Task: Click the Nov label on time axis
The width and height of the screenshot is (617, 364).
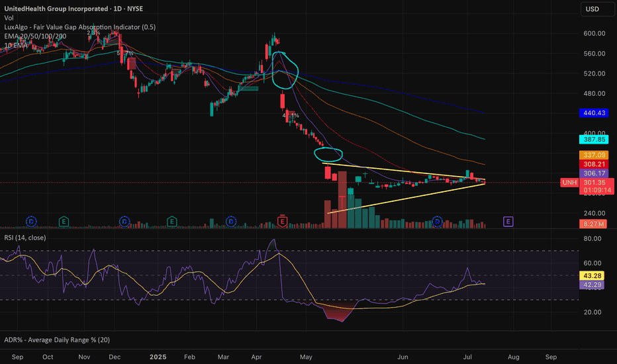Action: pyautogui.click(x=84, y=357)
